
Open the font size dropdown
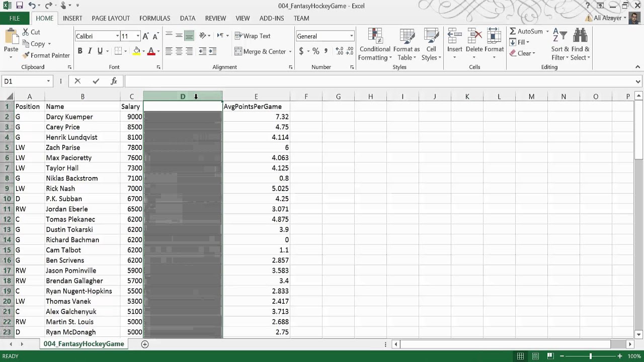[138, 36]
